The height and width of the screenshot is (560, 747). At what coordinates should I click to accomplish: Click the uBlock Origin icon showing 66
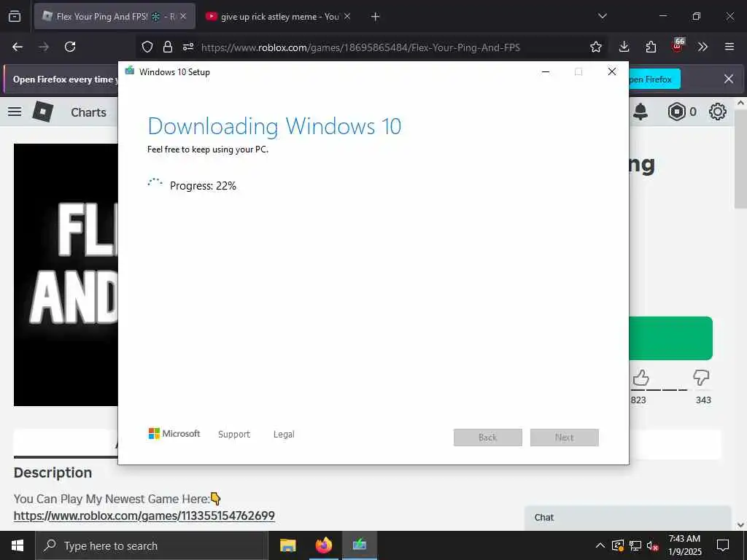coord(678,45)
